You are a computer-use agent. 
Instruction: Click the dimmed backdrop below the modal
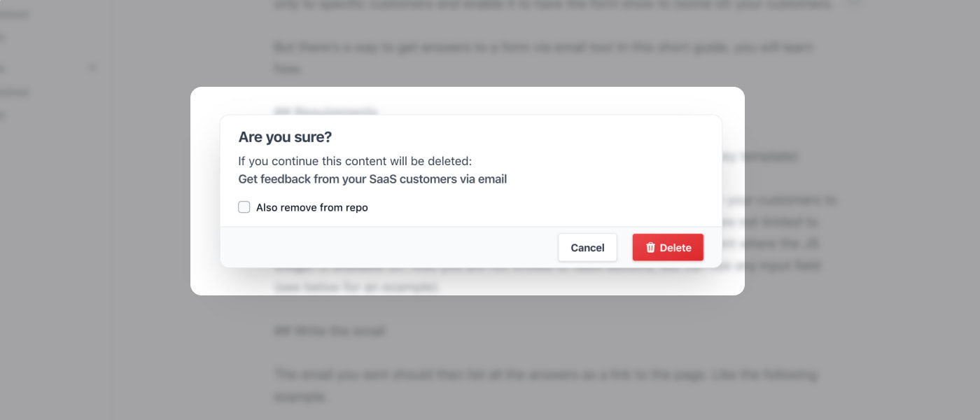coord(490,350)
